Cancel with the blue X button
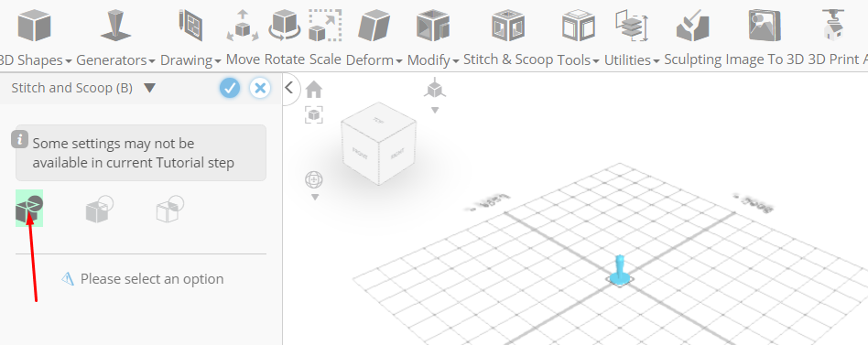868x345 pixels. [260, 88]
